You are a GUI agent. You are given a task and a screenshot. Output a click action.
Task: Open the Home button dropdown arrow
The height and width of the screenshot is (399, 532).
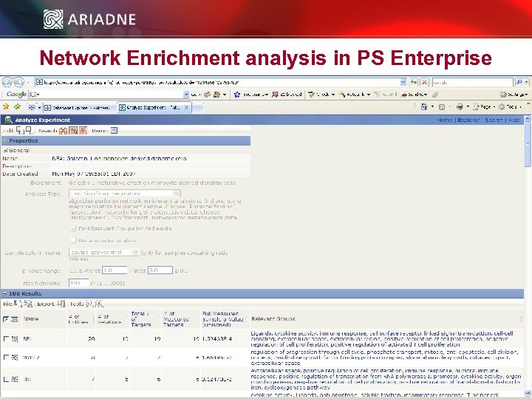(x=432, y=107)
